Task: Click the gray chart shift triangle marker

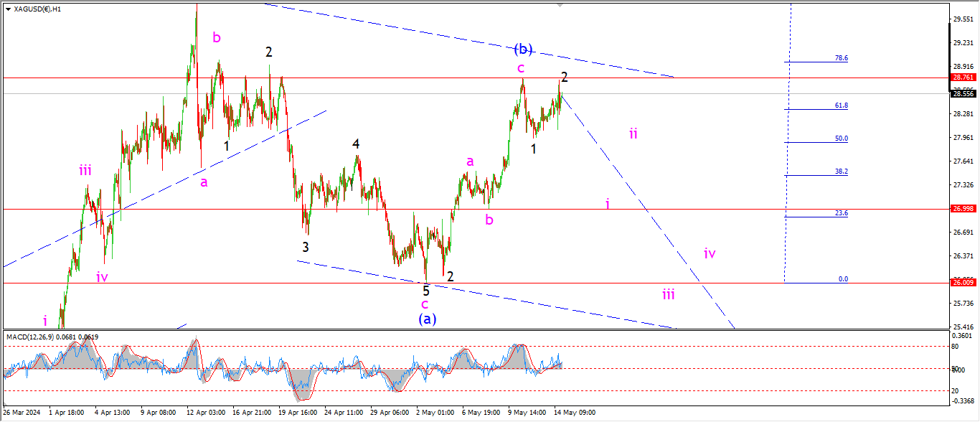Action: pyautogui.click(x=560, y=4)
